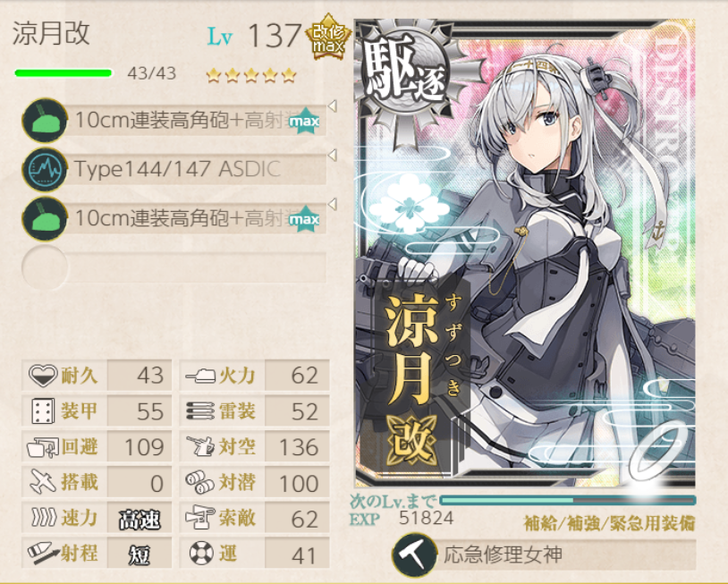Click the gold 改修max star badge
Screen dimensions: 728x584
pyautogui.click(x=328, y=38)
